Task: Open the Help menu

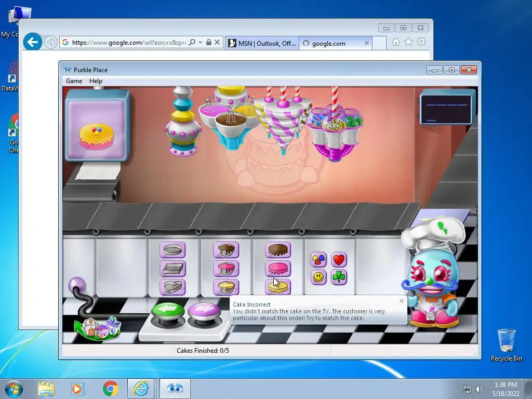Action: coord(96,81)
